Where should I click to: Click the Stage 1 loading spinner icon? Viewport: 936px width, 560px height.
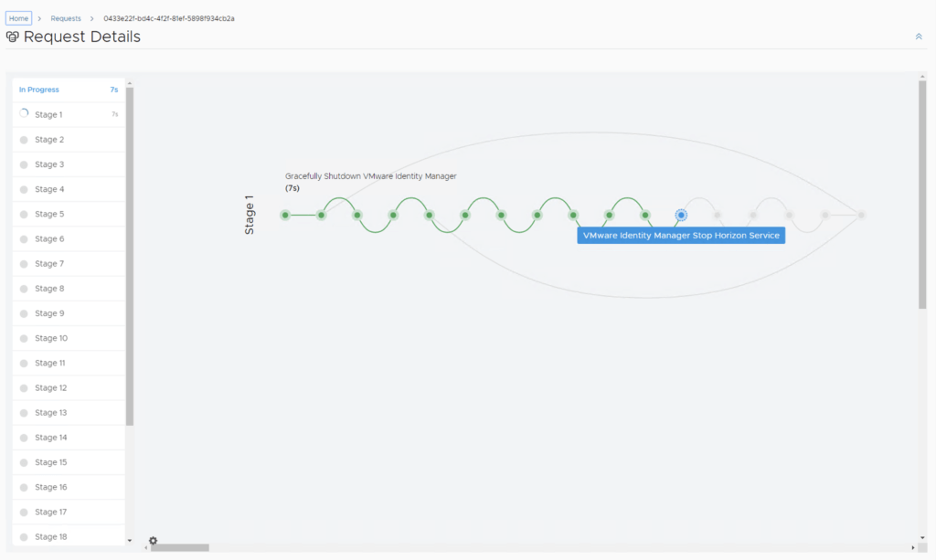[24, 114]
